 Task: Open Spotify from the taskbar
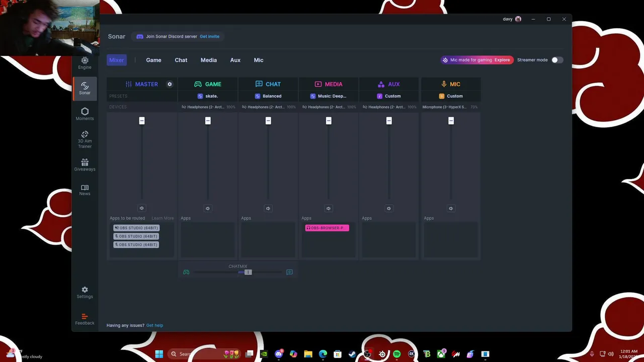(396, 354)
